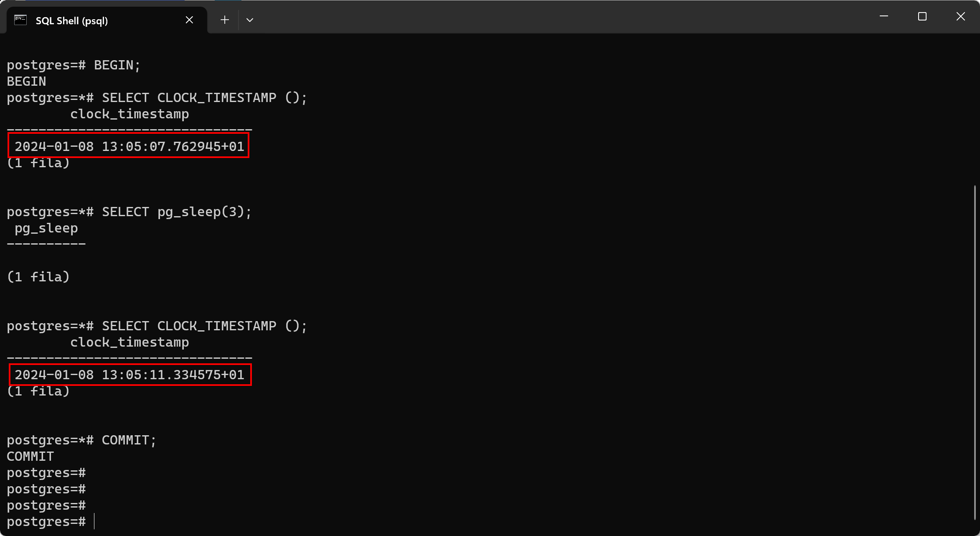Minimize the terminal window
Screen dimensions: 980x536
click(884, 17)
